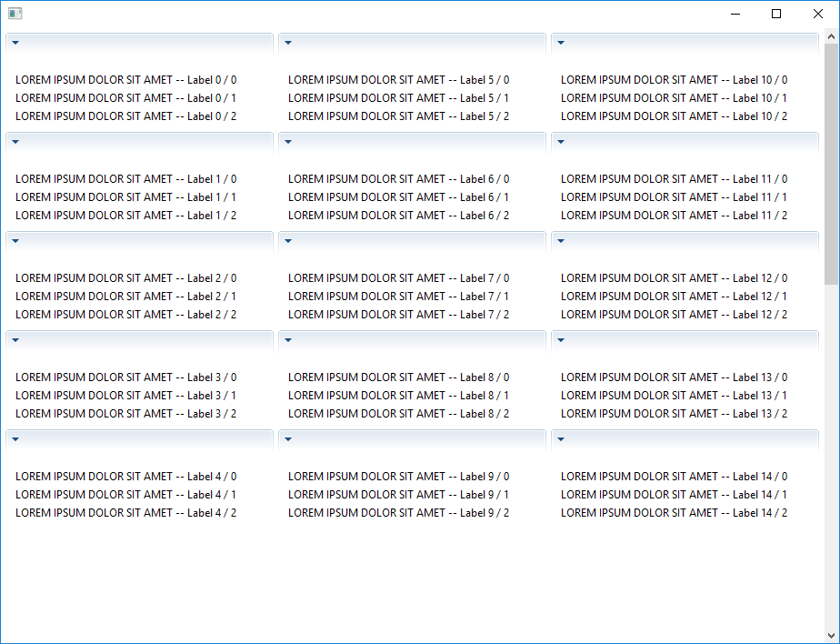Click text ending with Label 0 / 0
The width and height of the screenshot is (840, 644).
click(x=125, y=80)
